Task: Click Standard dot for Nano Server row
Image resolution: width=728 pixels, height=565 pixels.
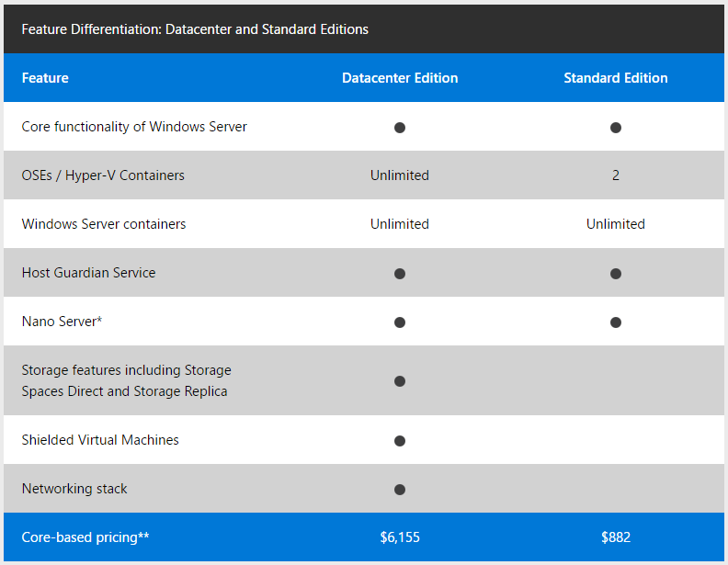Action: [x=616, y=322]
